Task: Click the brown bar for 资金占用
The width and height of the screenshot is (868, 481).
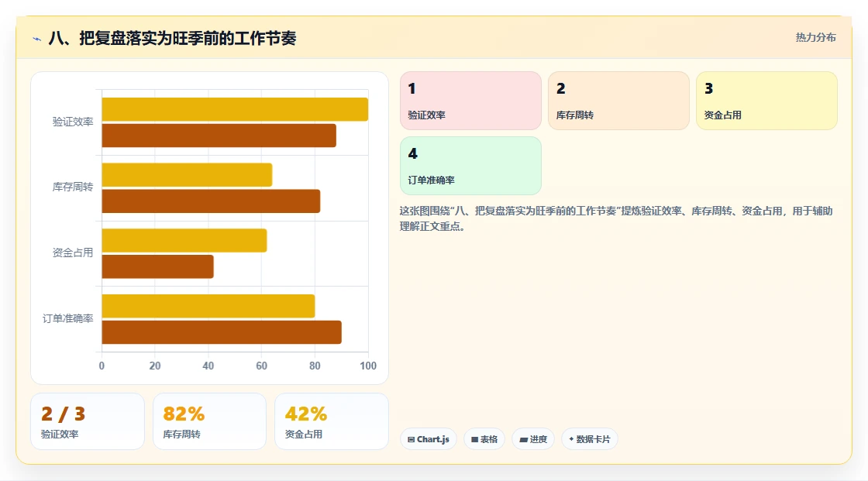Action: [x=158, y=266]
